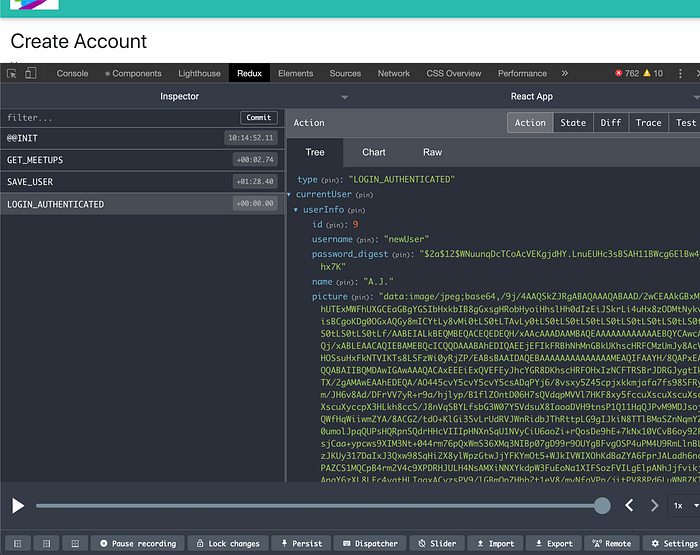Viewport: 700px width, 555px height.
Task: Click Pause recording button
Action: [138, 543]
